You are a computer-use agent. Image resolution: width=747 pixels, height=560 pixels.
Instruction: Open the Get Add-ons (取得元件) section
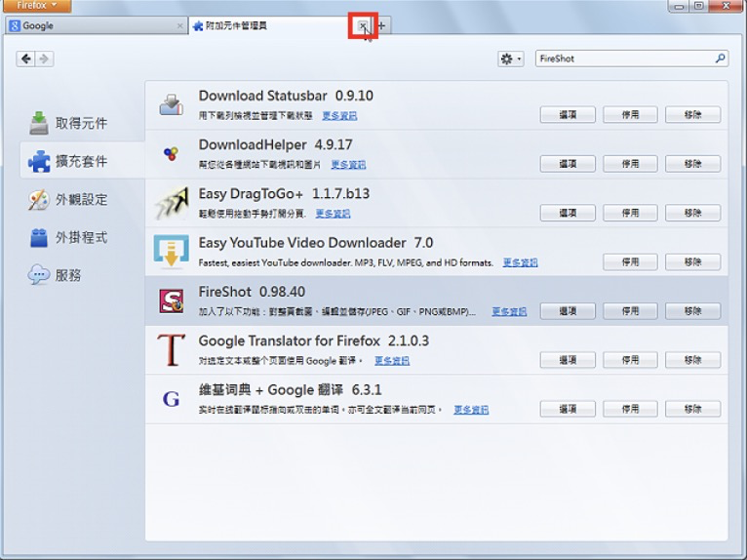[x=67, y=124]
